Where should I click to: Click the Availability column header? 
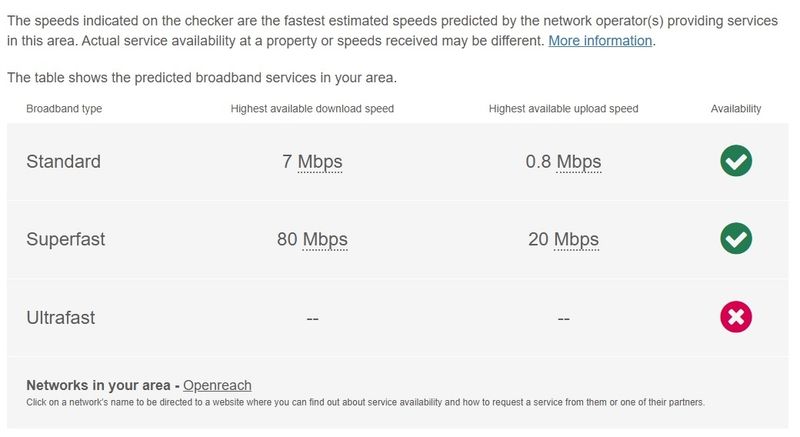736,109
